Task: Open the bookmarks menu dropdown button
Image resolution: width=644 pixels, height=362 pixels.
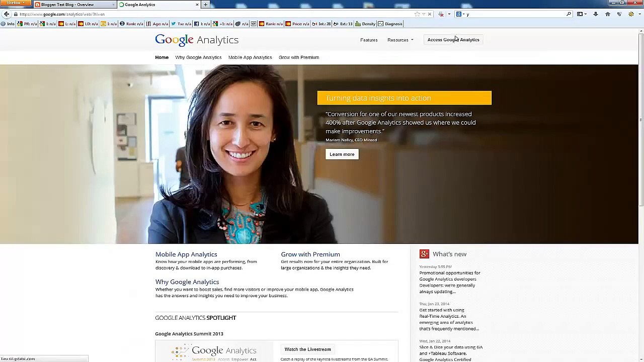Action: pos(582,14)
